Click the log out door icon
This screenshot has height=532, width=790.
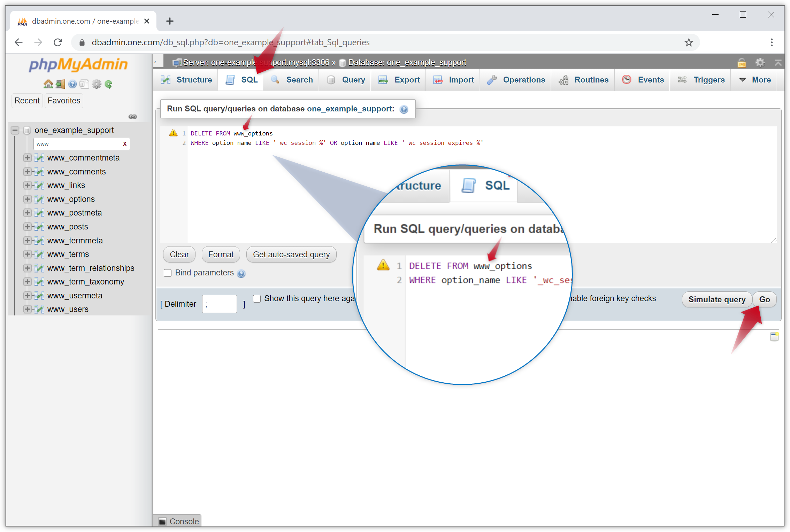[60, 84]
